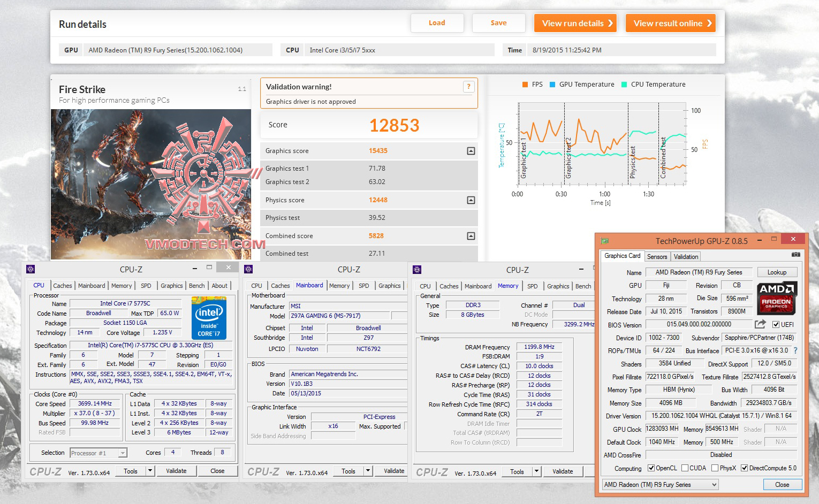Open Graphics tab in CPU-Z Processor window
This screenshot has width=819, height=504.
click(172, 286)
